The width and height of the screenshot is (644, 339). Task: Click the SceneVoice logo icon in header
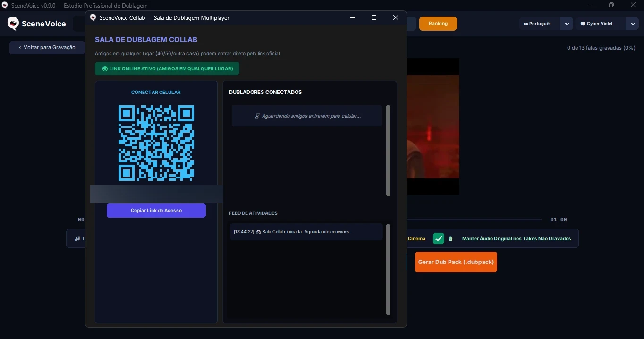13,23
